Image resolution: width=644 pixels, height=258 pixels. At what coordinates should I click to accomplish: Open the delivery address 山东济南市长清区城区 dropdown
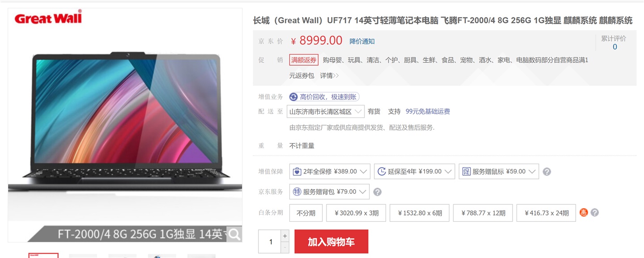(x=326, y=111)
